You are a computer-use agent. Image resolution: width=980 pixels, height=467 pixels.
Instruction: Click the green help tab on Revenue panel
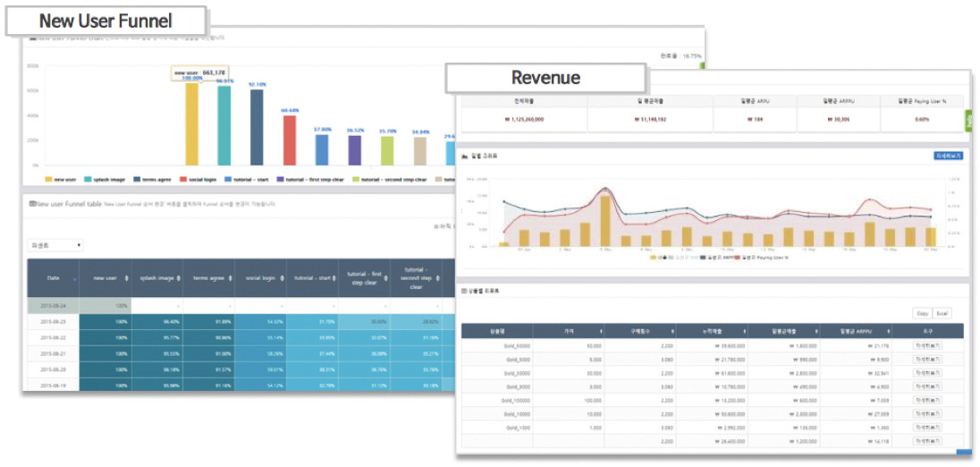coord(969,121)
